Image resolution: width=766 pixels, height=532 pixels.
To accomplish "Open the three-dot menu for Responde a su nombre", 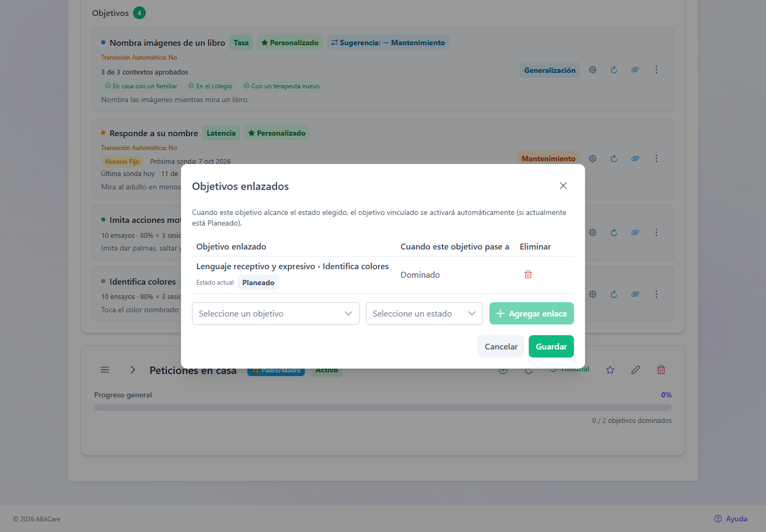I will [x=656, y=159].
